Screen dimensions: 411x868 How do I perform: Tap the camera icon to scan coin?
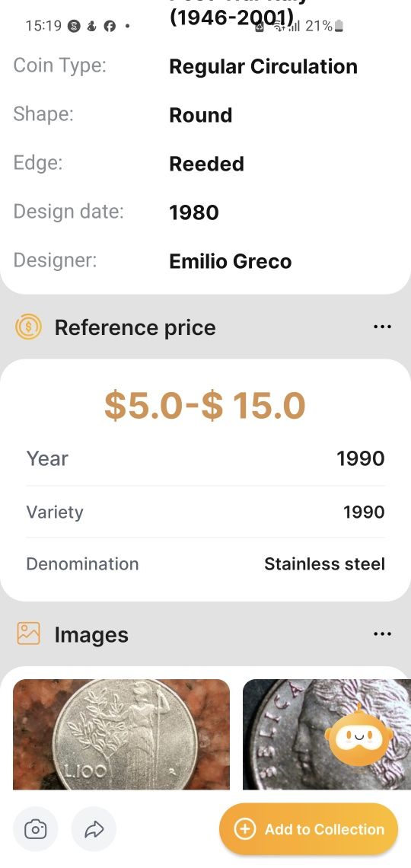(x=36, y=828)
